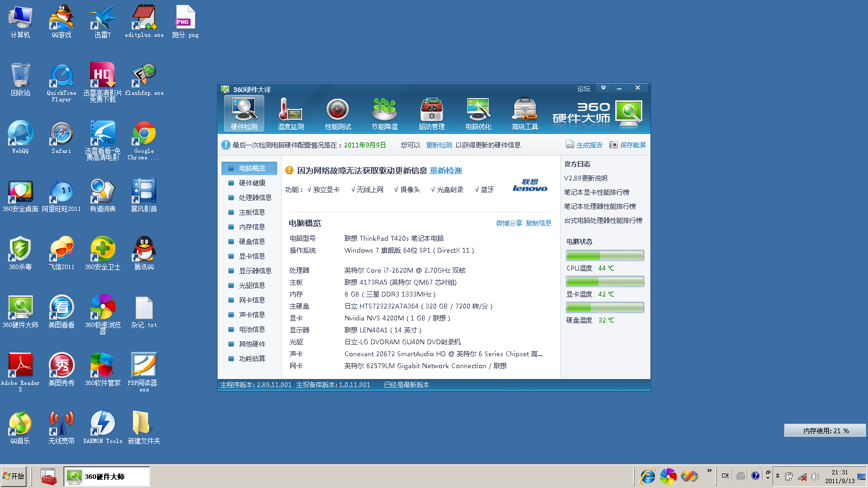This screenshot has height=488, width=868.
Task: Click 重新检测 next to network failure warning
Action: (446, 171)
